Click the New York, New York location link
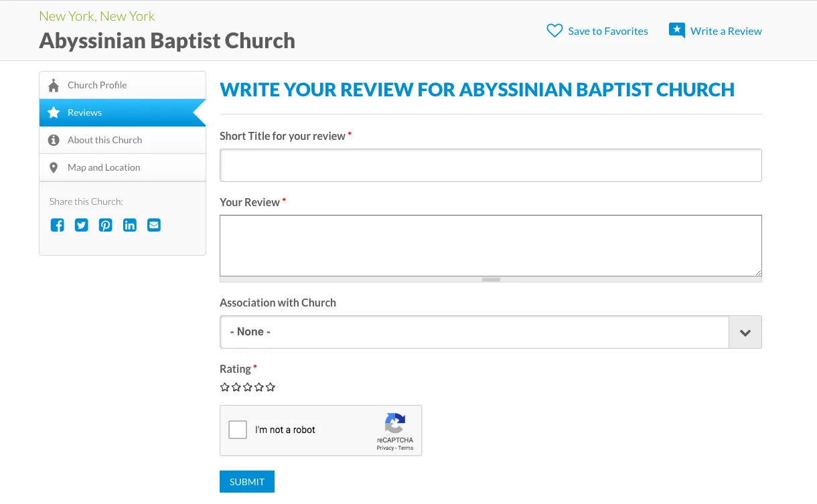Screen dimensions: 817x504 pyautogui.click(x=97, y=16)
